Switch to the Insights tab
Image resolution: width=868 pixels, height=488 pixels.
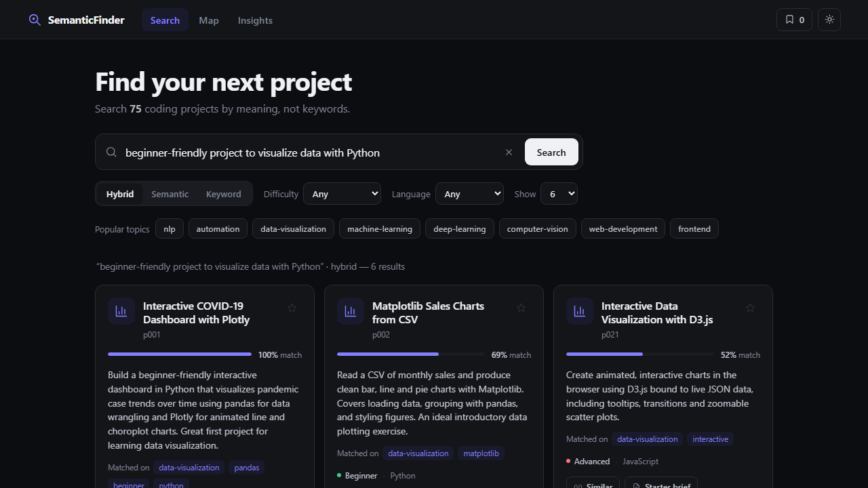[255, 20]
